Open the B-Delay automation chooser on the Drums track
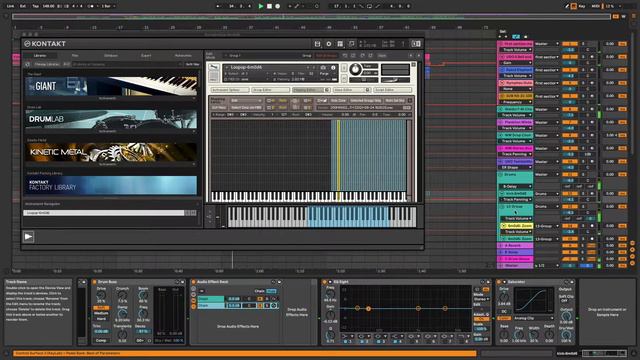 point(516,186)
